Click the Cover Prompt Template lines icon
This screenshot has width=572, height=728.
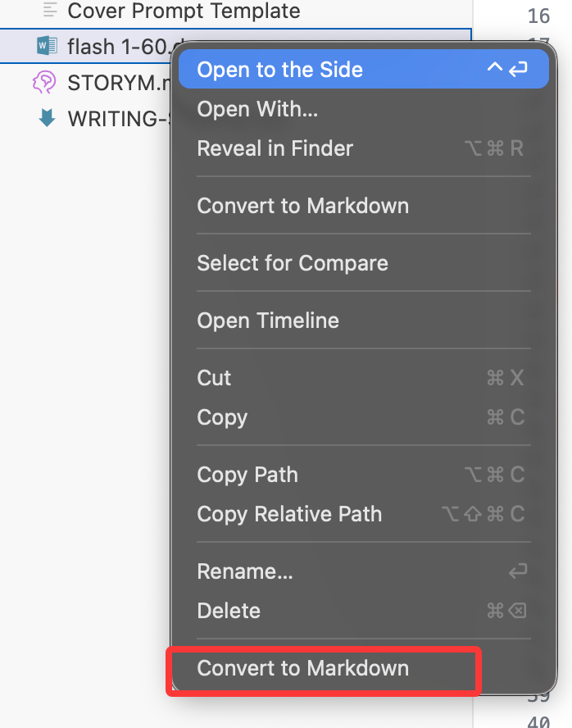click(x=50, y=10)
